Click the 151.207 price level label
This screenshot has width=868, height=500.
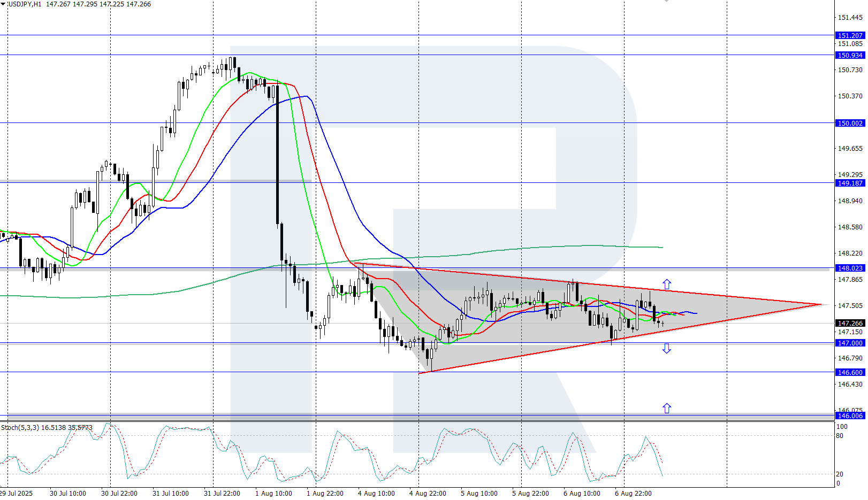pos(850,35)
